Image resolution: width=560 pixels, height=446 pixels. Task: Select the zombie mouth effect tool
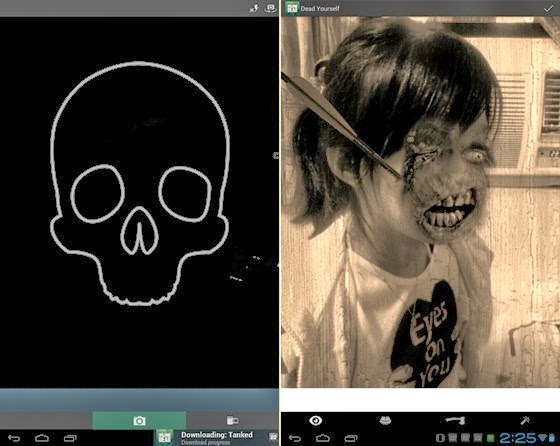pos(385,421)
